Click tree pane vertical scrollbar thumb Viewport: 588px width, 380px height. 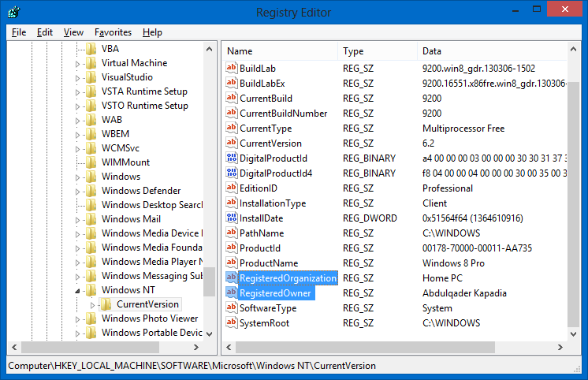coord(209,281)
